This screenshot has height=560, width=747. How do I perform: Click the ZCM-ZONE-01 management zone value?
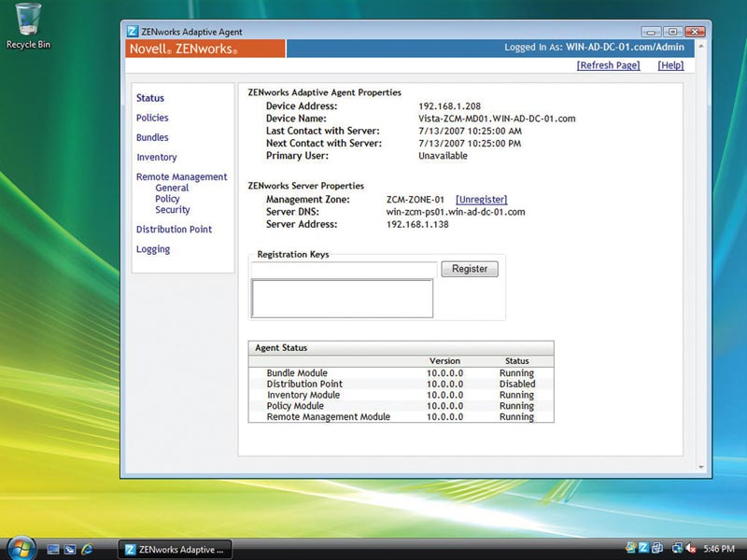click(415, 200)
